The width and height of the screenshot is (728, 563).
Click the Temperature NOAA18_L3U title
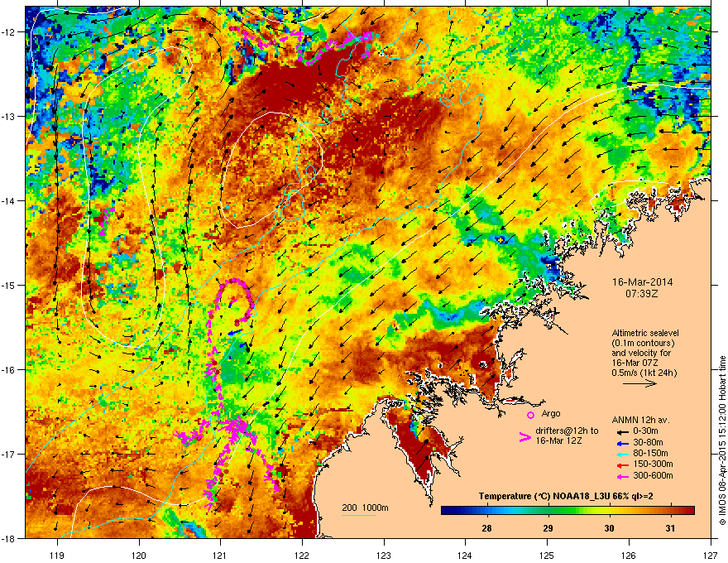566,496
